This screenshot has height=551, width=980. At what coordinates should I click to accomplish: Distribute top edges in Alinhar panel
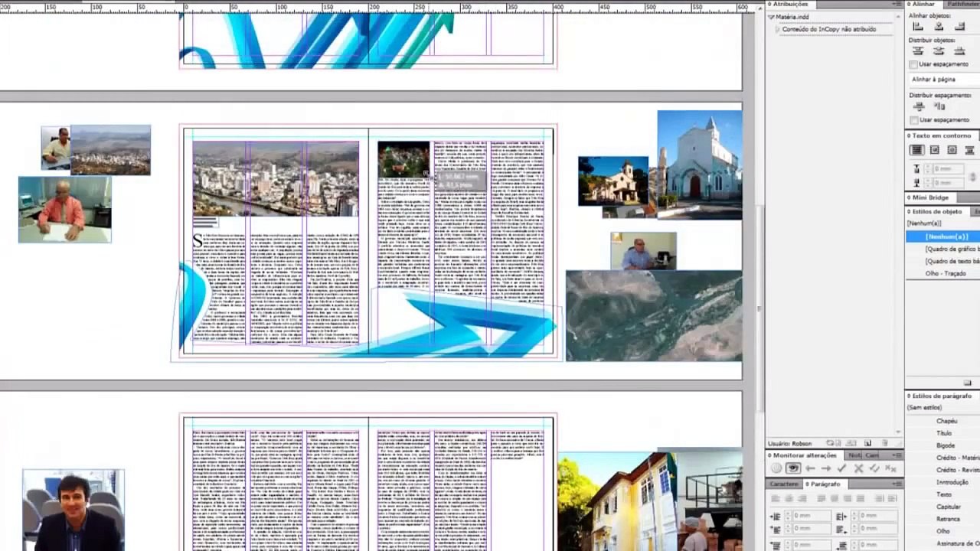point(918,51)
